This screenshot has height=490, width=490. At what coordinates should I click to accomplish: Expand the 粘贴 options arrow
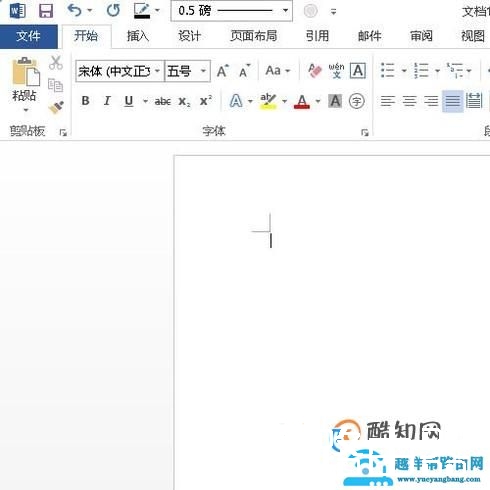pos(26,110)
